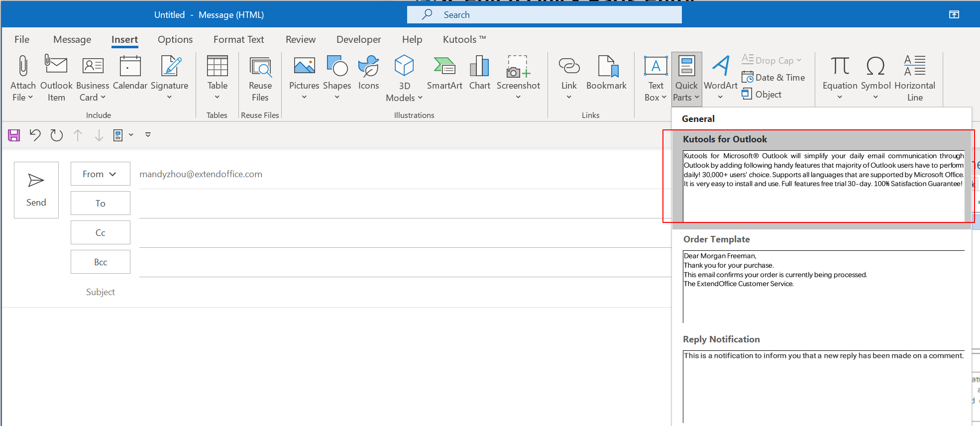Take a Screenshot clipping
The height and width of the screenshot is (426, 980).
[518, 78]
